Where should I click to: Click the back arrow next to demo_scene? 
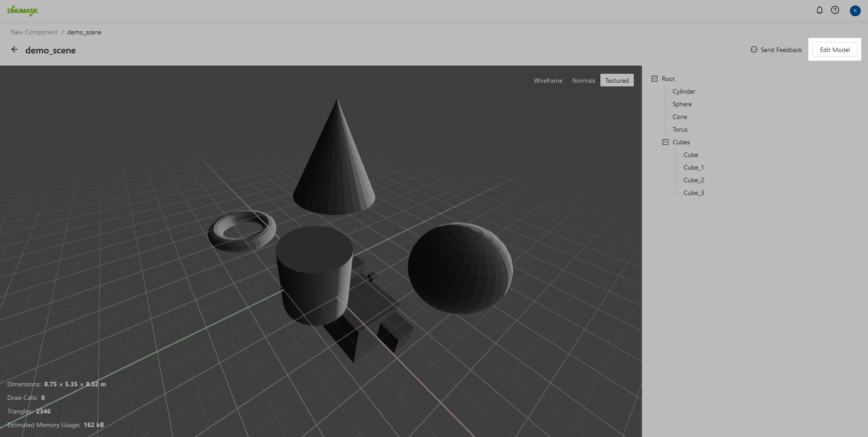coord(14,49)
